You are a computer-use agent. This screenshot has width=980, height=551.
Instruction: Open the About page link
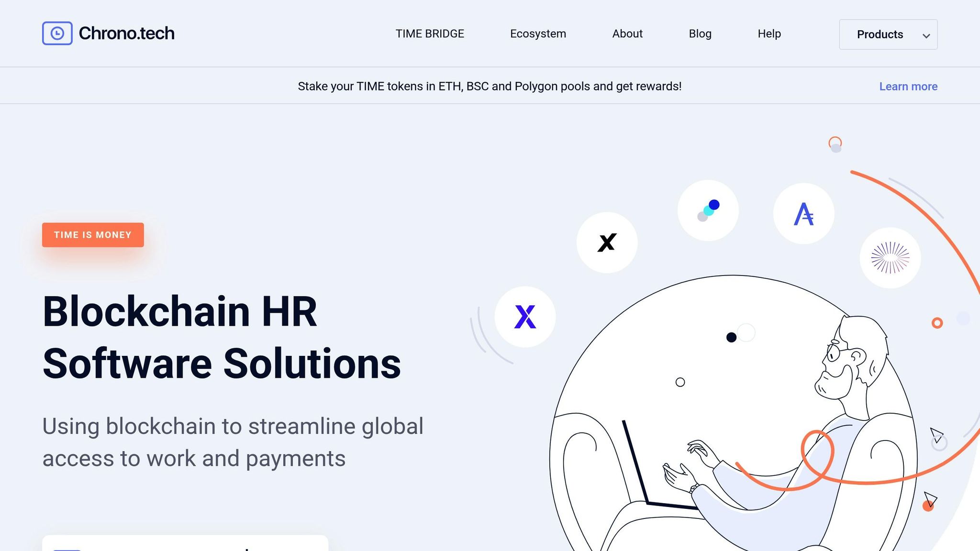[627, 34]
